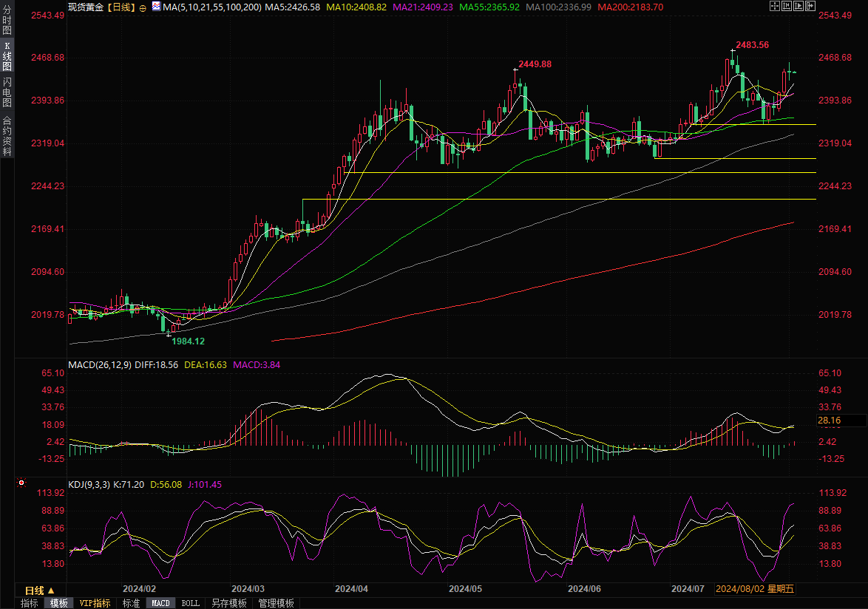868x609 pixels.
Task: Select the 指标 bottom tab
Action: tap(29, 603)
